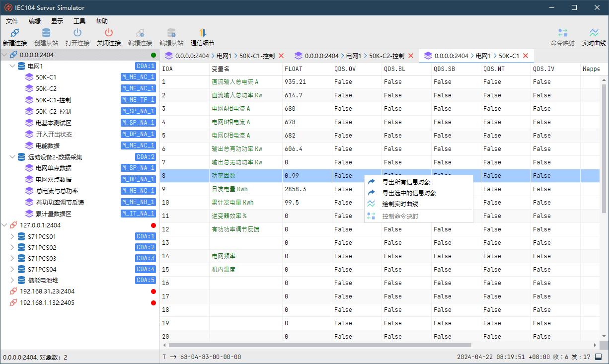
Task: Close the 50K-C1-控制 tab
Action: (281, 56)
